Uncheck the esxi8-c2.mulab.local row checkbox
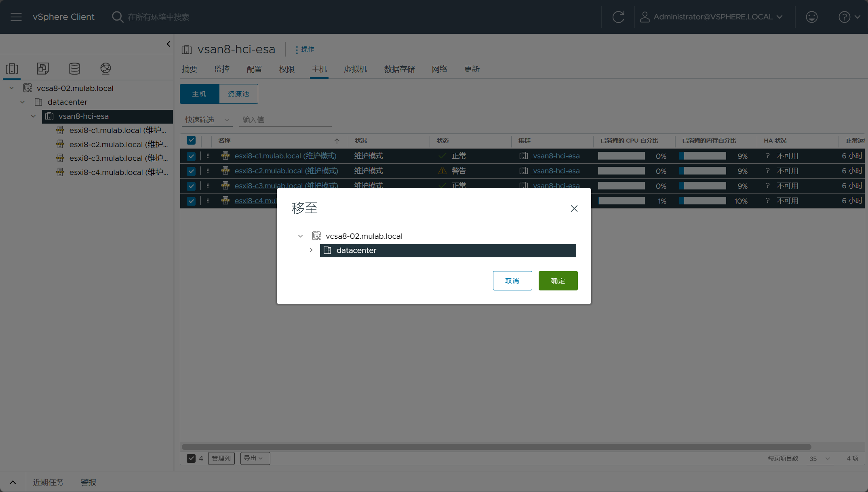Screen dimensions: 868x492 tap(191, 171)
